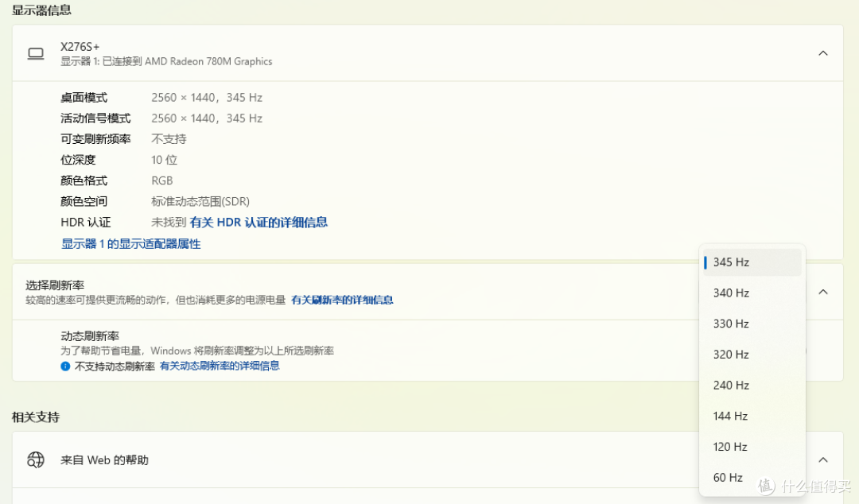Click the globe icon beside 来自 Web 的帮助

pos(36,460)
